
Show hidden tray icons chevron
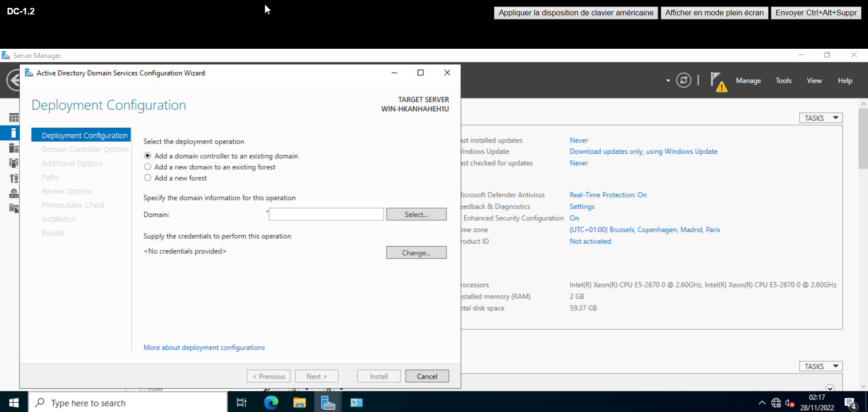pyautogui.click(x=762, y=403)
